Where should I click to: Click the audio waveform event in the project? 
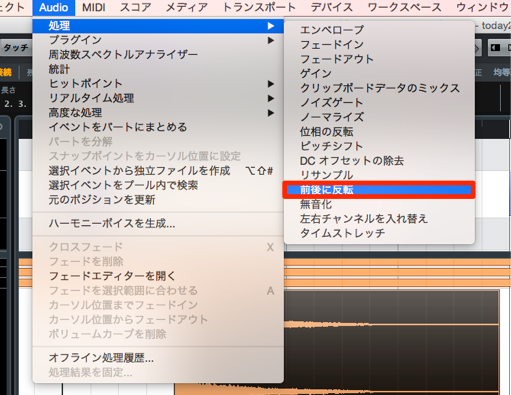(x=392, y=342)
